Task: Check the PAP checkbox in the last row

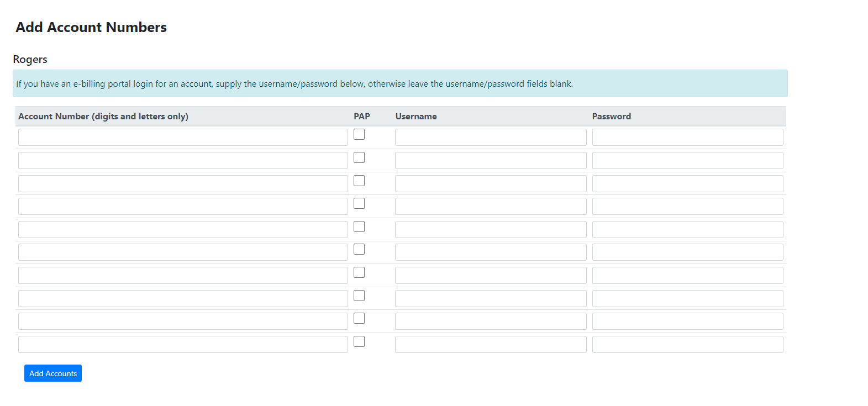Action: (359, 341)
